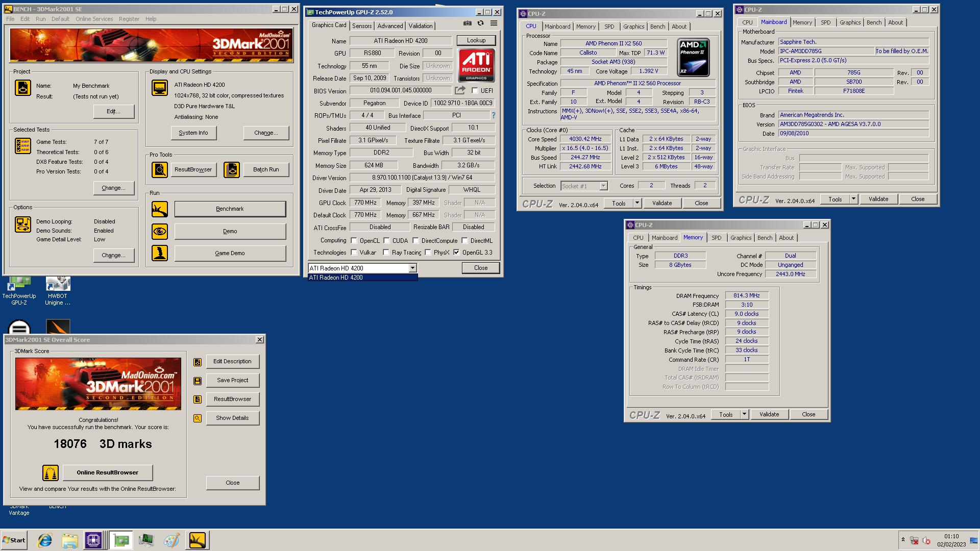Open Online Services menu
The height and width of the screenshot is (551, 980).
pos(94,19)
